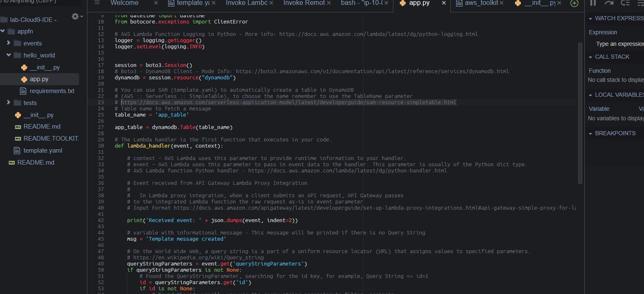The height and width of the screenshot is (294, 644).
Task: Click the 'No call stack to display' message
Action: [616, 80]
